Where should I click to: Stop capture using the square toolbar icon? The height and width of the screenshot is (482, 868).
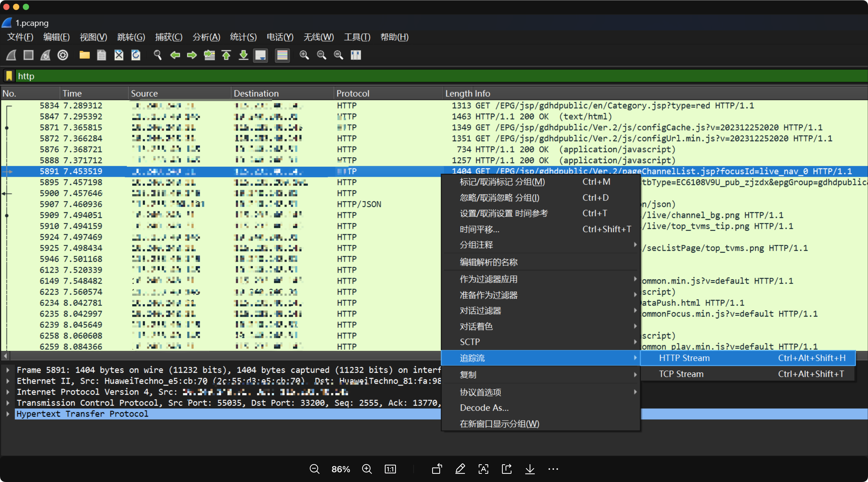(28, 55)
